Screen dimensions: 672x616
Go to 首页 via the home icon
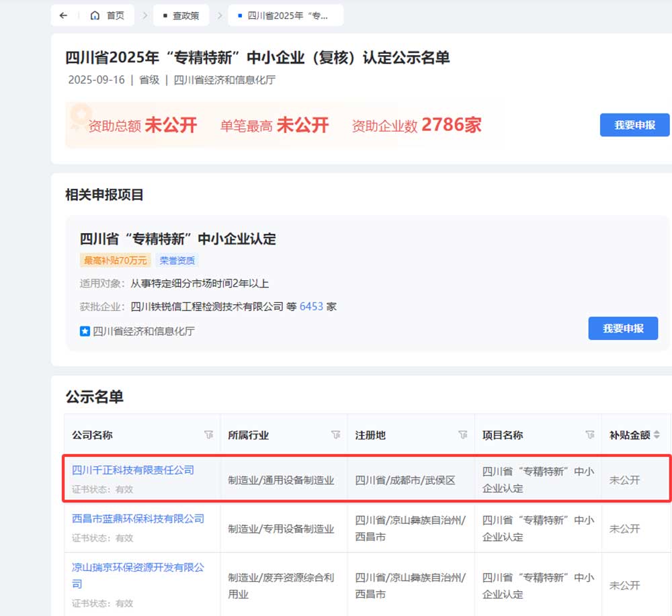pyautogui.click(x=95, y=15)
